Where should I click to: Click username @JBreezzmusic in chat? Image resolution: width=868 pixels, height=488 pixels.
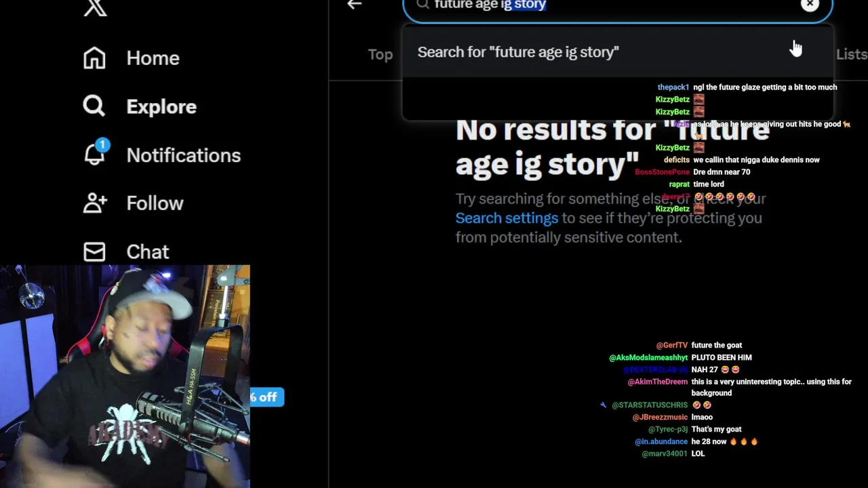[x=660, y=418]
